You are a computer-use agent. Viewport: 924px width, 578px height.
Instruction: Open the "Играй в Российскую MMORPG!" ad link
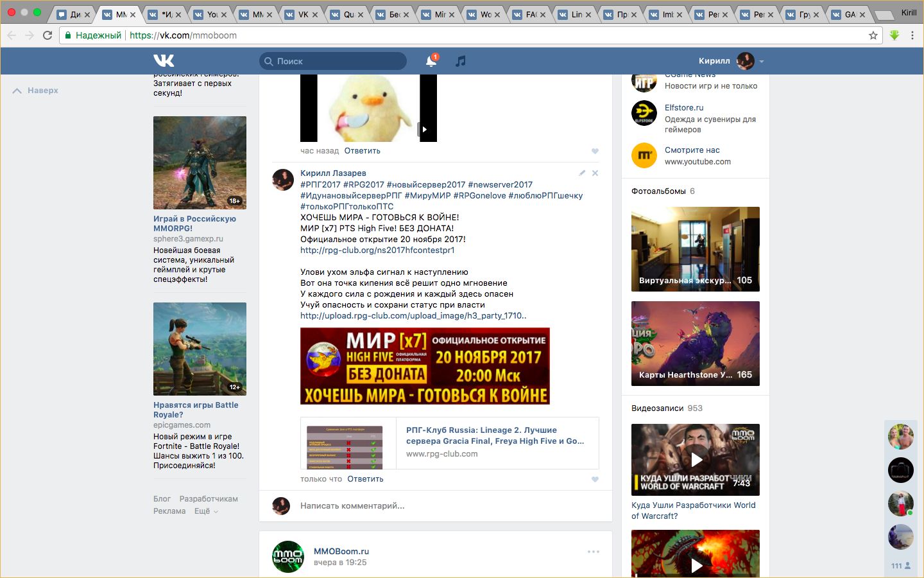click(194, 223)
